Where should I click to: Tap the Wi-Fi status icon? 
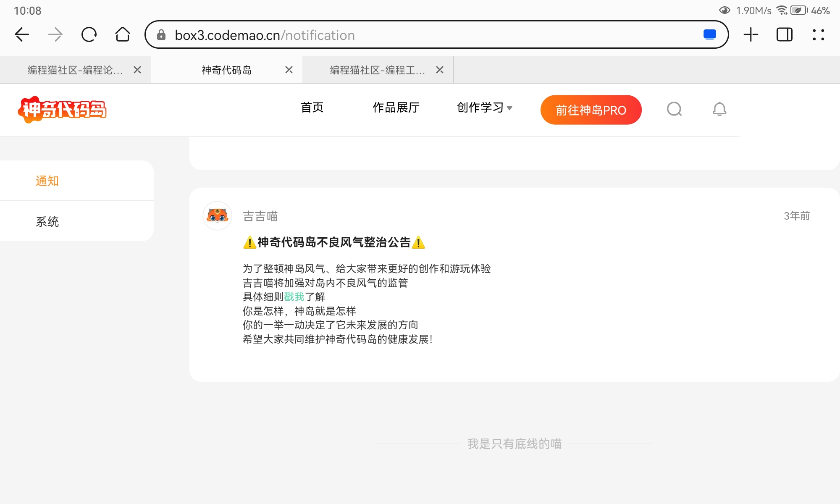[782, 10]
